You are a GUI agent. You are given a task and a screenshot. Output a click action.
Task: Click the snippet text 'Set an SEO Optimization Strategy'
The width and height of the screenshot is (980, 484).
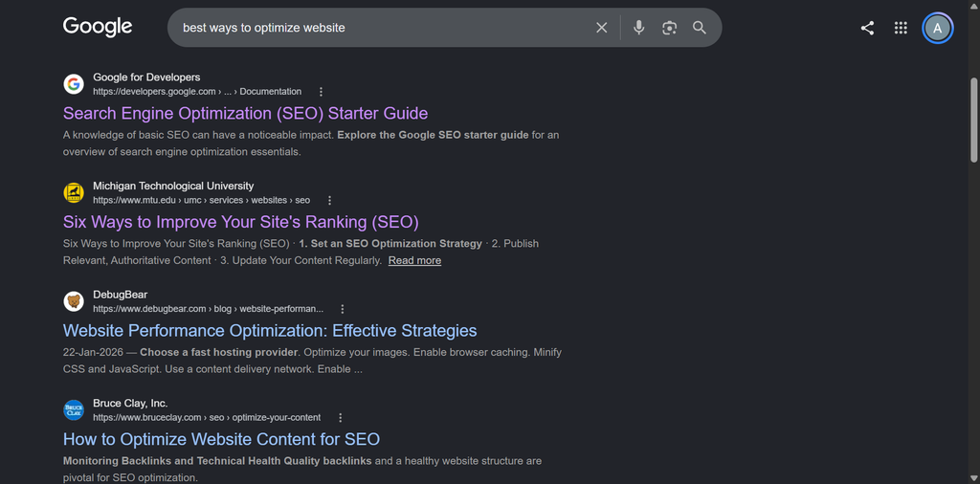(397, 244)
